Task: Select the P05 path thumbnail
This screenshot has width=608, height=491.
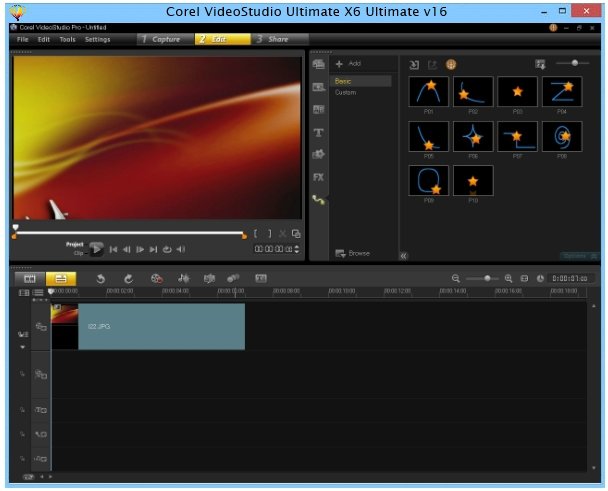Action: pos(428,136)
